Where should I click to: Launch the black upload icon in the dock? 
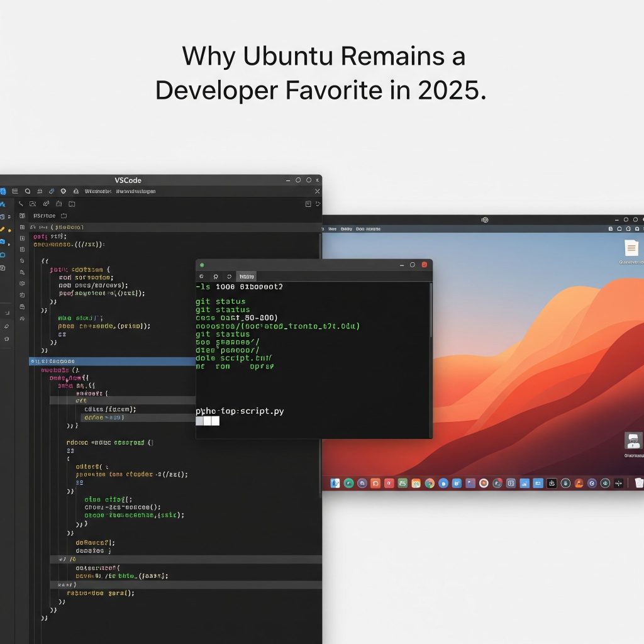(552, 484)
